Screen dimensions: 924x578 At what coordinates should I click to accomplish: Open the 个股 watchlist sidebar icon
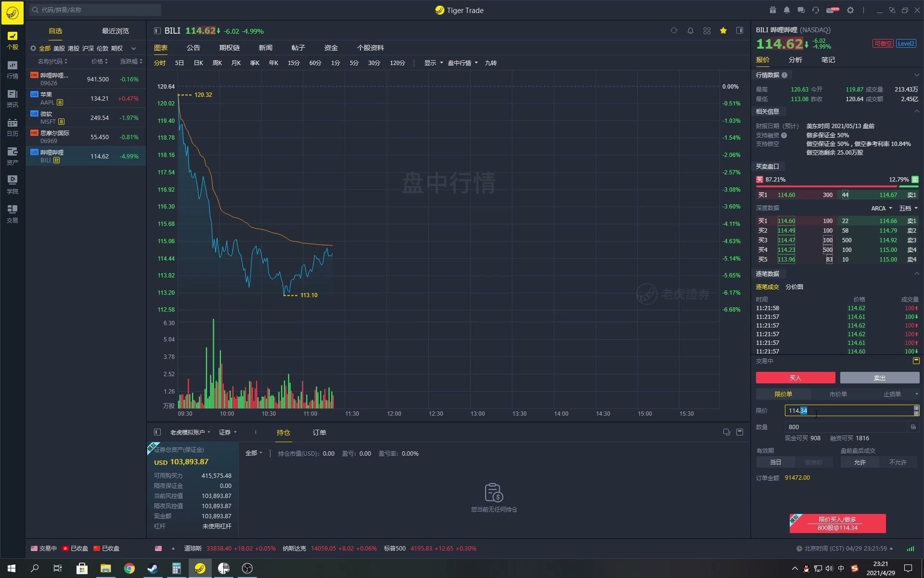[13, 40]
